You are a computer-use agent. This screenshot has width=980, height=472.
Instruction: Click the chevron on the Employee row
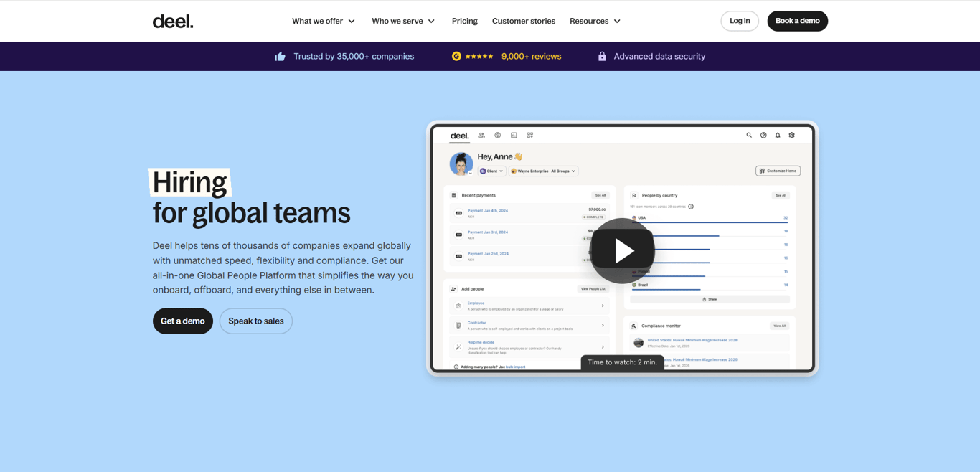(603, 306)
